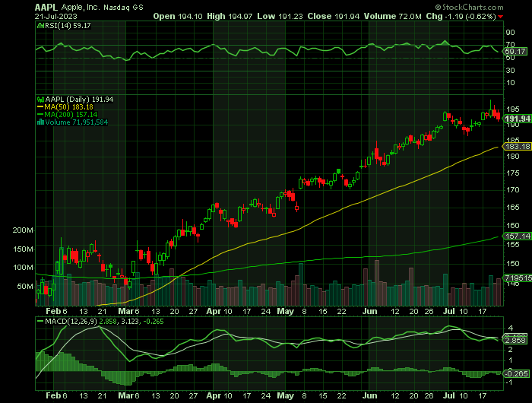The image size is (532, 403).
Task: Click the RSI(14) line icon in legend
Action: point(40,25)
